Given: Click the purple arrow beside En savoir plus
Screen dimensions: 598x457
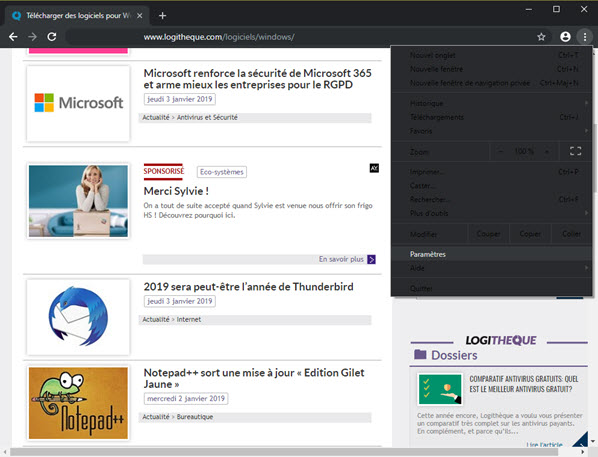Looking at the screenshot, I should (371, 259).
